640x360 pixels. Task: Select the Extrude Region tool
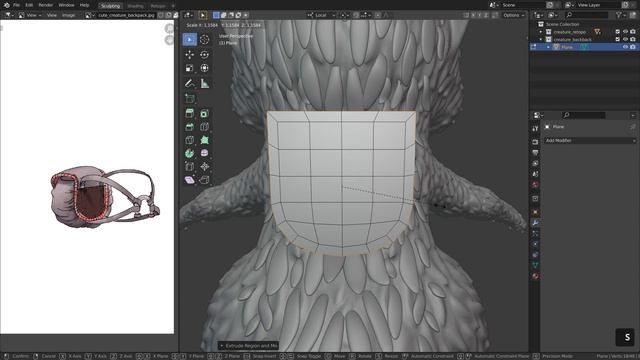[189, 113]
